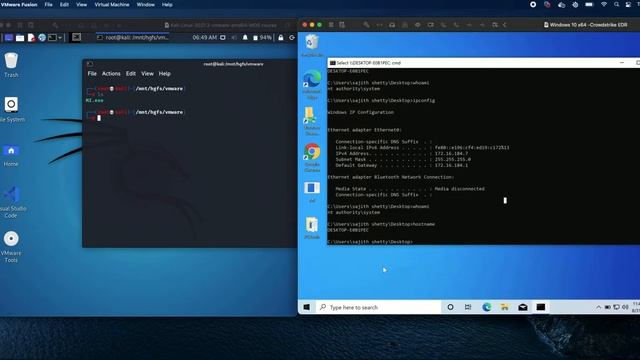Open Help menu in Kali terminal
The image size is (640, 360).
tap(164, 73)
